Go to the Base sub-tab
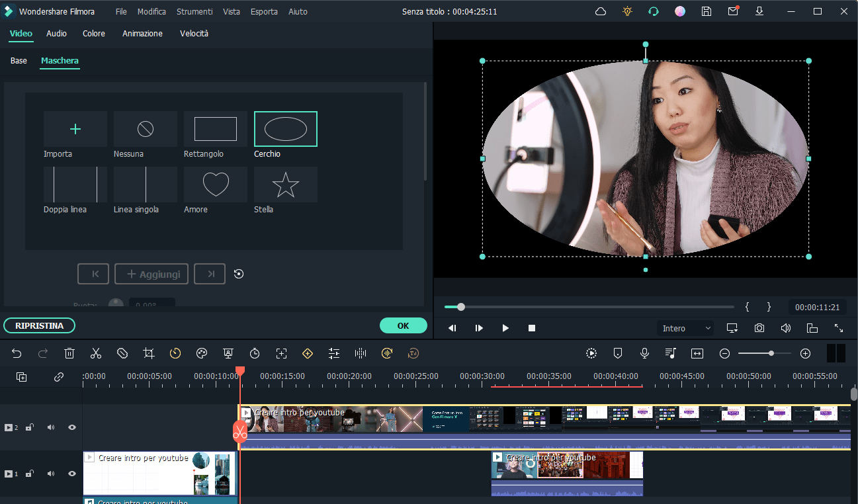The height and width of the screenshot is (504, 858). [x=19, y=60]
